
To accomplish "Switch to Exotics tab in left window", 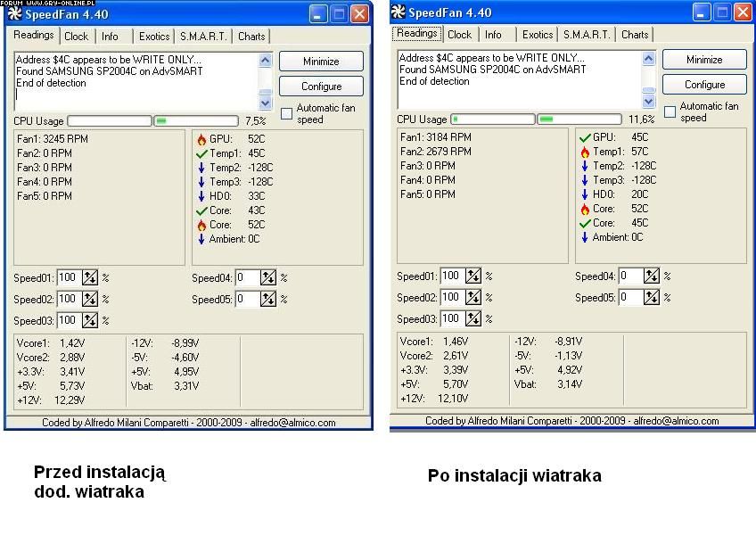I will coord(154,37).
